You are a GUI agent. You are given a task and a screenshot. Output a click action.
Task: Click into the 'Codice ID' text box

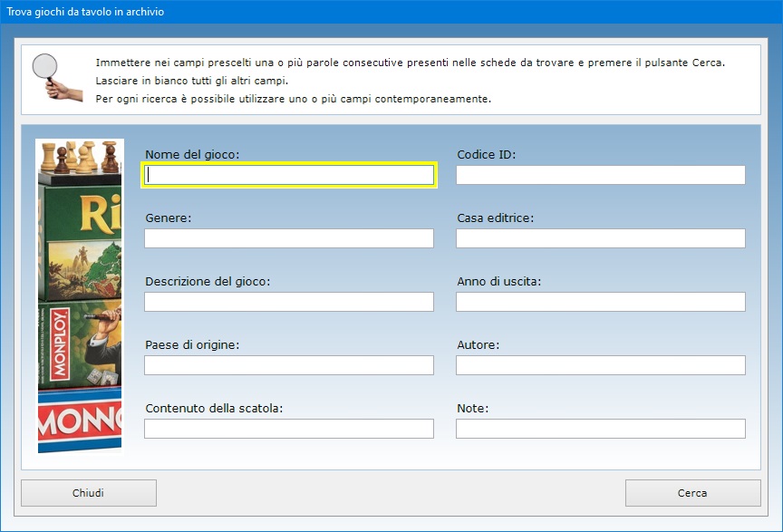tap(600, 175)
